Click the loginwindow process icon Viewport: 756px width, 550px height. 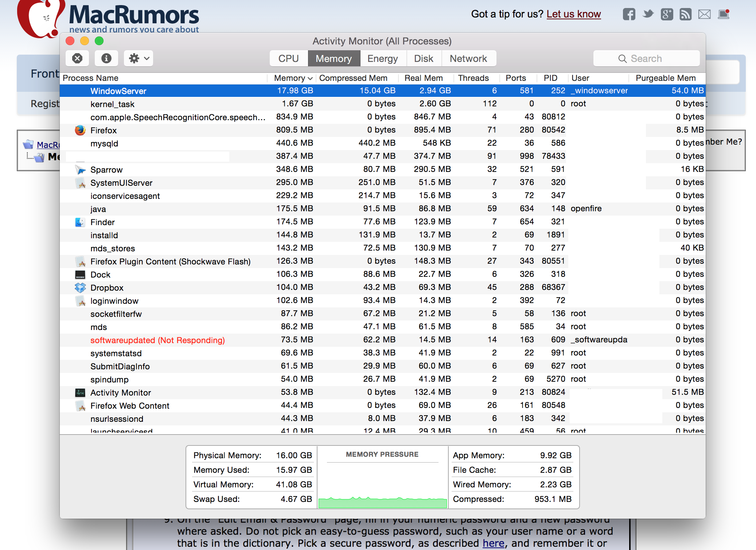coord(80,300)
